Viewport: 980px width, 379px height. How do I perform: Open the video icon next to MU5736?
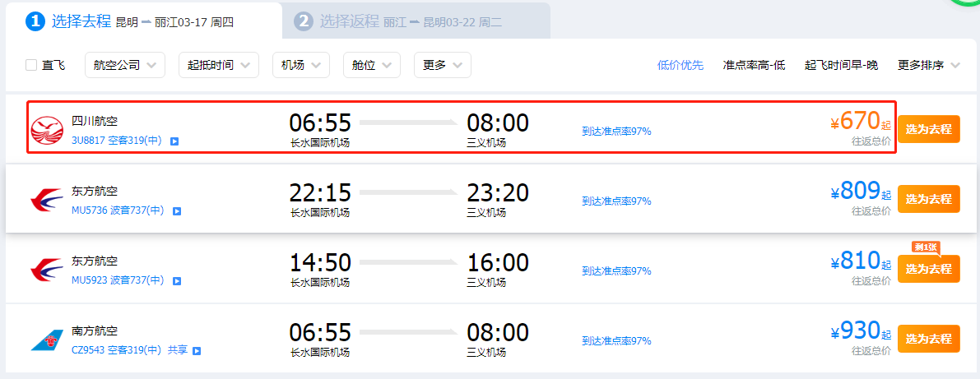pos(177,211)
